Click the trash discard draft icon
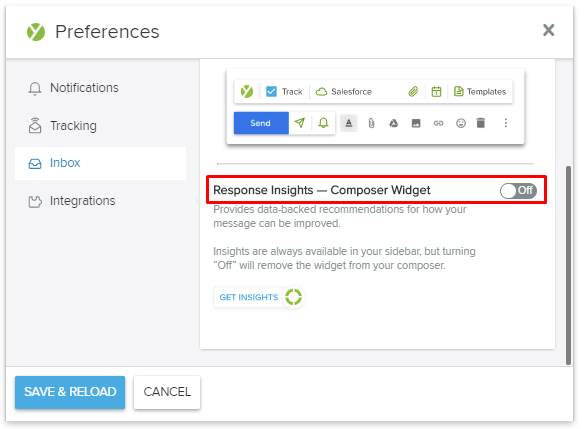The width and height of the screenshot is (585, 429). 481,123
